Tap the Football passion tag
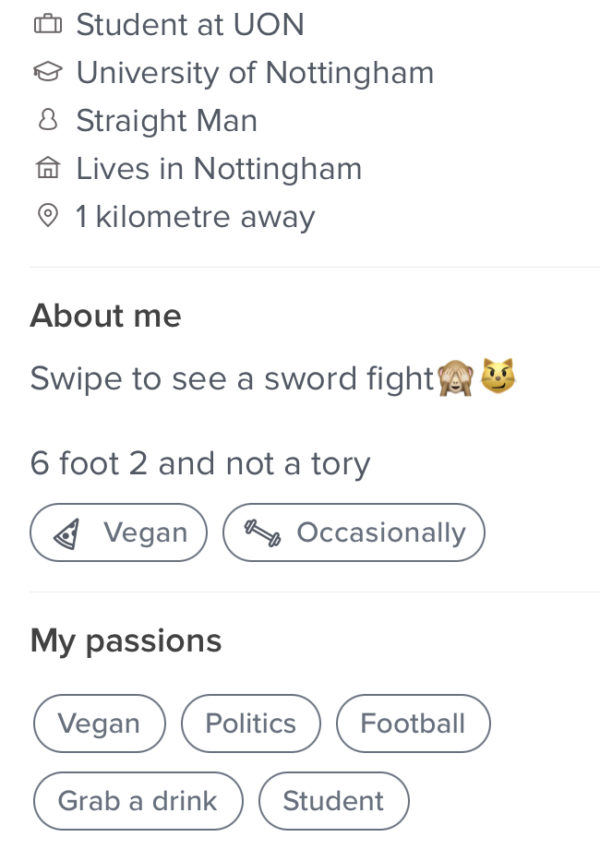Viewport: 600px width, 849px height. coord(413,723)
